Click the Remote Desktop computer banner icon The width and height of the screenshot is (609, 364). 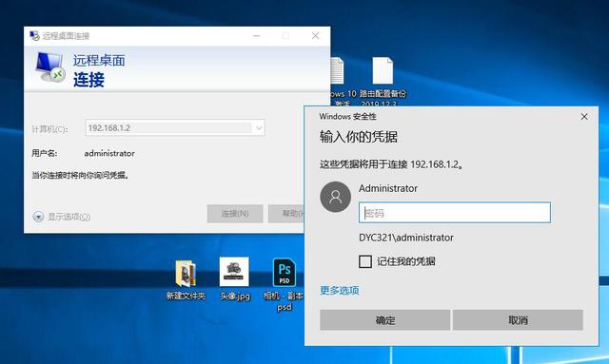(x=49, y=67)
